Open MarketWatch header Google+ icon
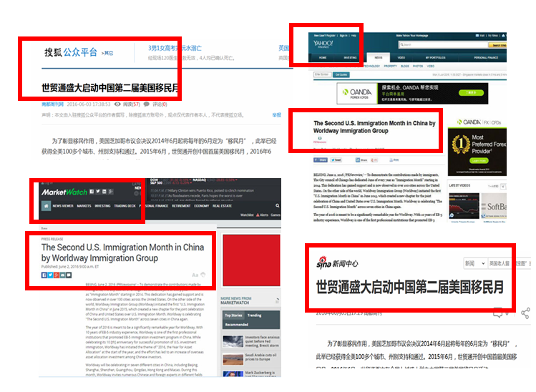The image size is (536, 392). 110,192
